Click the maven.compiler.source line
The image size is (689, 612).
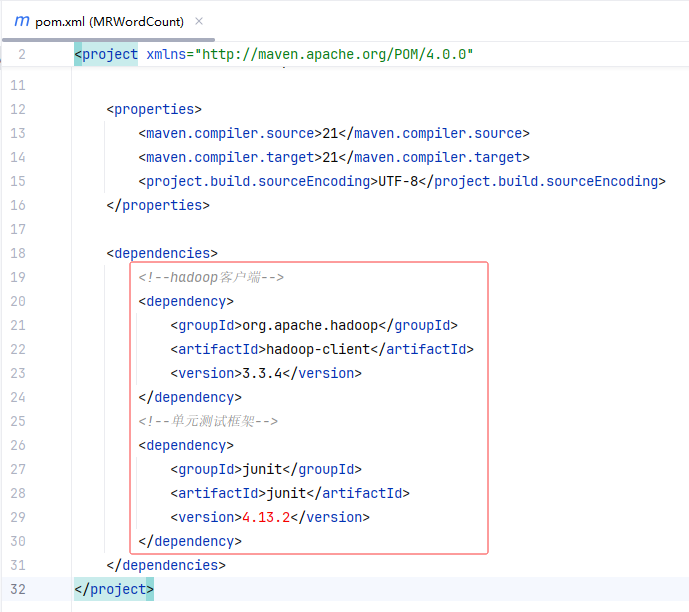click(x=334, y=133)
